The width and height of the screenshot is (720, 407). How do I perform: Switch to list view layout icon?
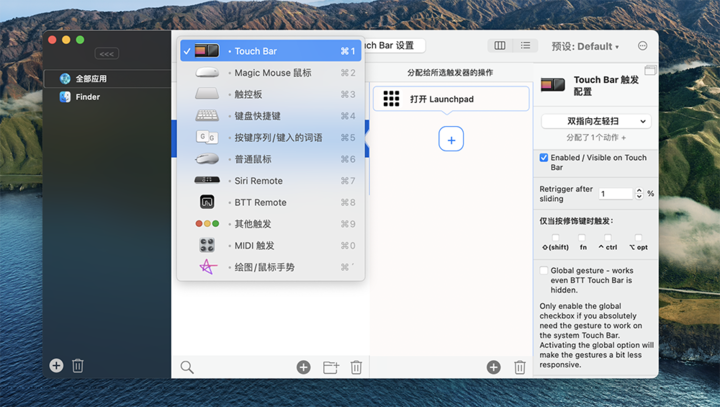pos(525,46)
